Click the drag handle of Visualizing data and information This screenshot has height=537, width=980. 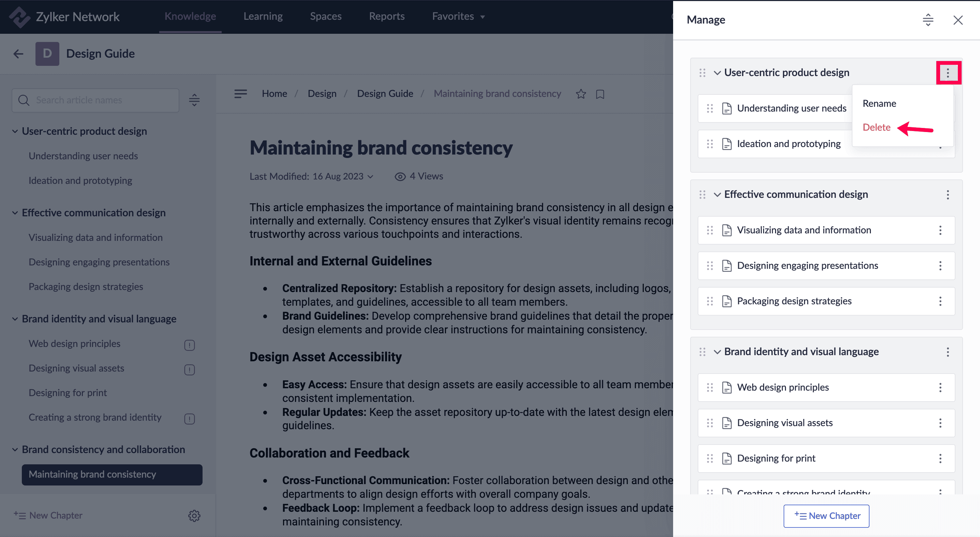[x=710, y=230]
